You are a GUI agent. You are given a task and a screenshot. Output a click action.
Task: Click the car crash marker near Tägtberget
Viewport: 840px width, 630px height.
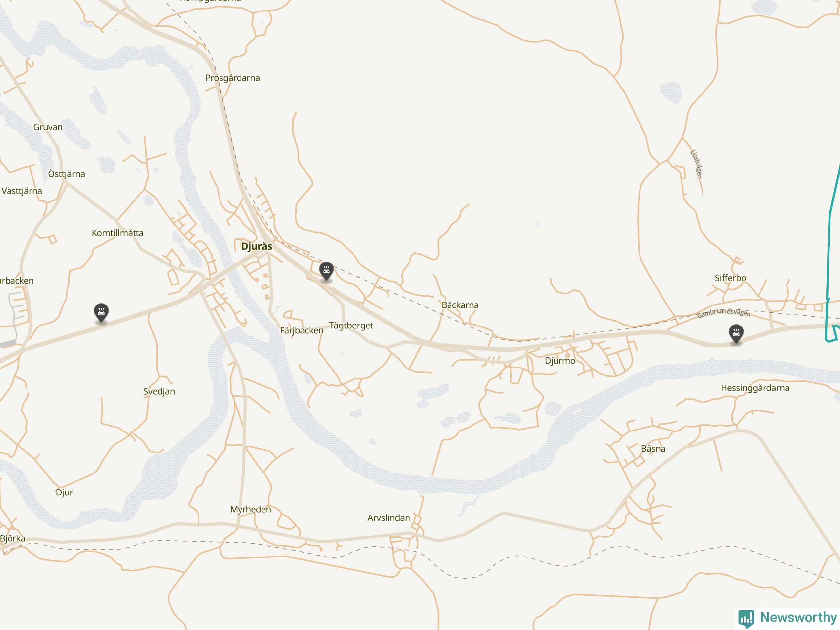click(326, 271)
